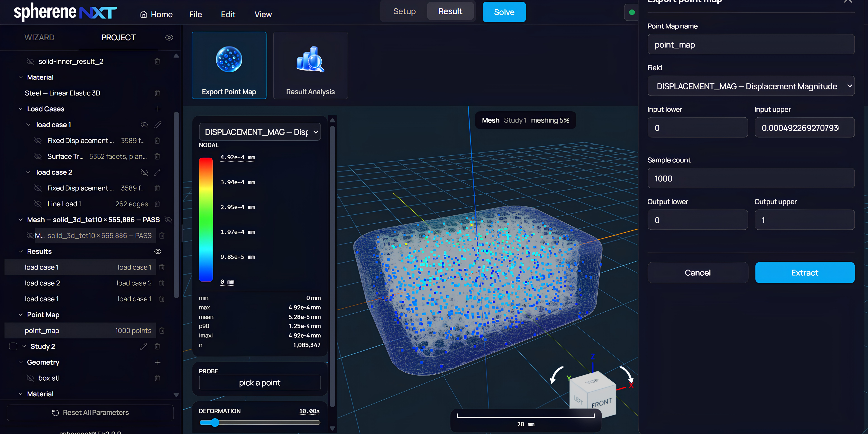The height and width of the screenshot is (434, 868).
Task: Close the Export point map panel
Action: click(848, 1)
